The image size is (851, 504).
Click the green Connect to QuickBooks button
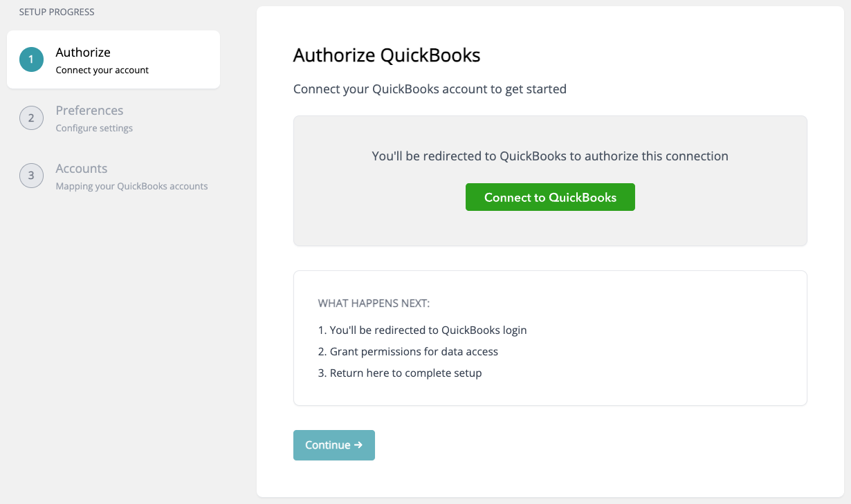[550, 197]
